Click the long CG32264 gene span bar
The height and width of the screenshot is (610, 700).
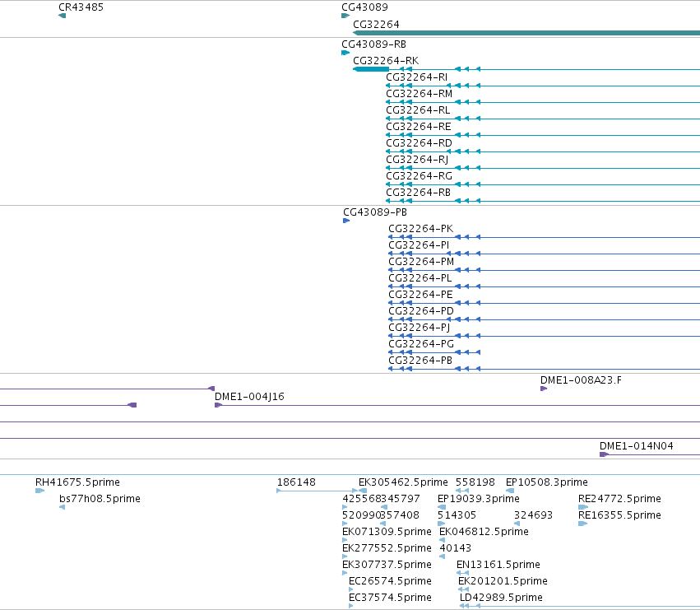526,33
